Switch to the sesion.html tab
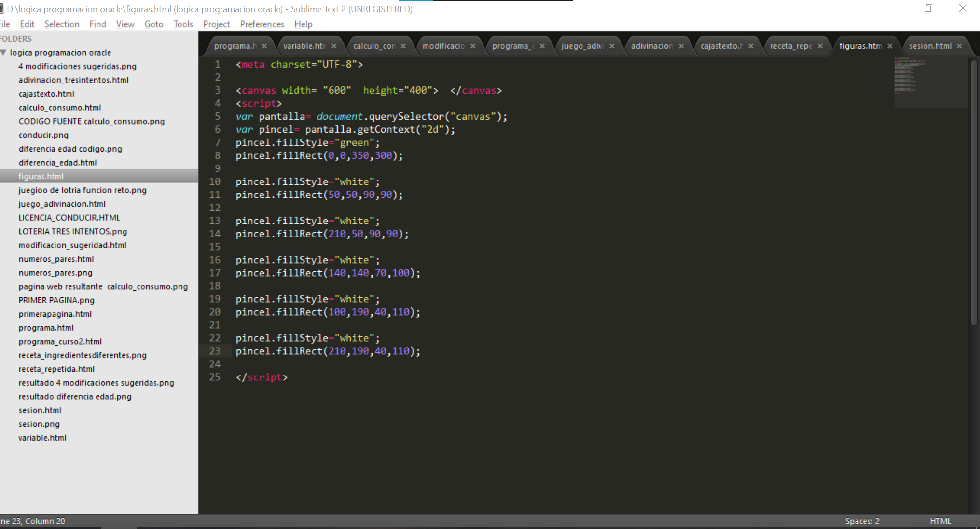The height and width of the screenshot is (529, 980). click(930, 46)
